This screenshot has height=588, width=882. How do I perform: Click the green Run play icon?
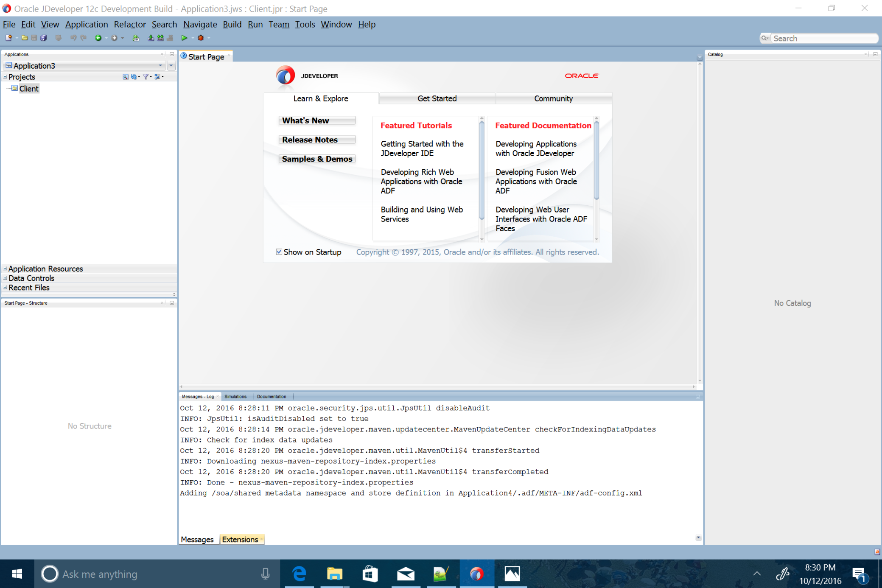[x=184, y=38]
